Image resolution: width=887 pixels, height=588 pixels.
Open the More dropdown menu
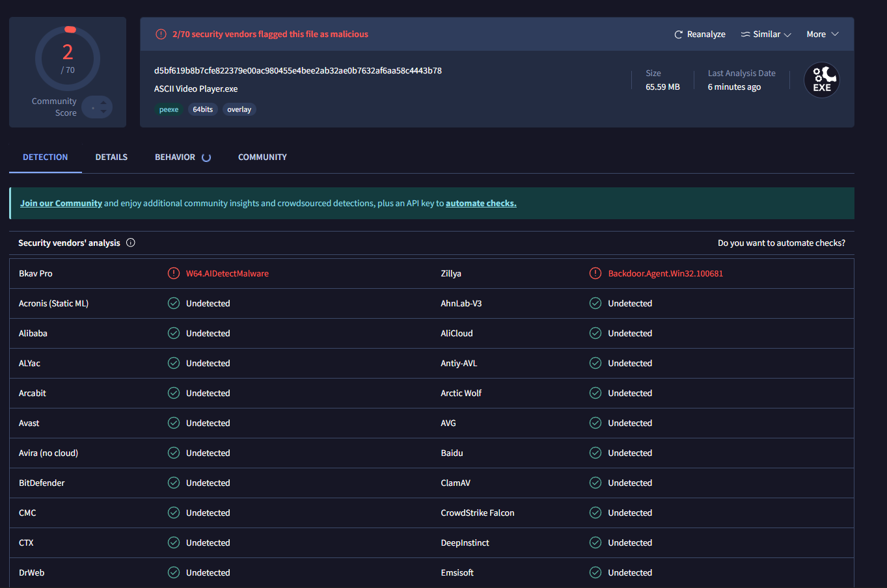click(823, 34)
